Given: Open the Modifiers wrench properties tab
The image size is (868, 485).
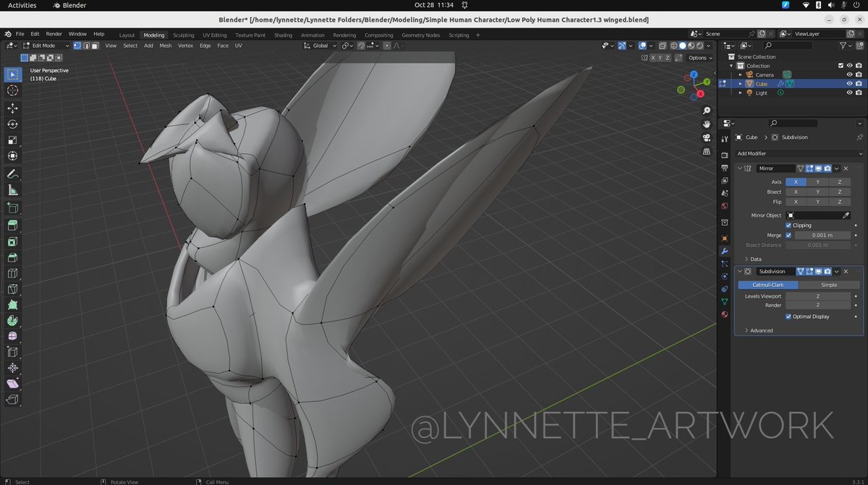Looking at the screenshot, I should pos(725,251).
